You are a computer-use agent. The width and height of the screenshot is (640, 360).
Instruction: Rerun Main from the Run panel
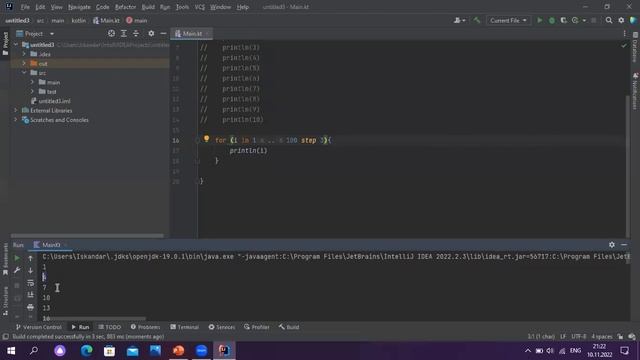[x=17, y=258]
